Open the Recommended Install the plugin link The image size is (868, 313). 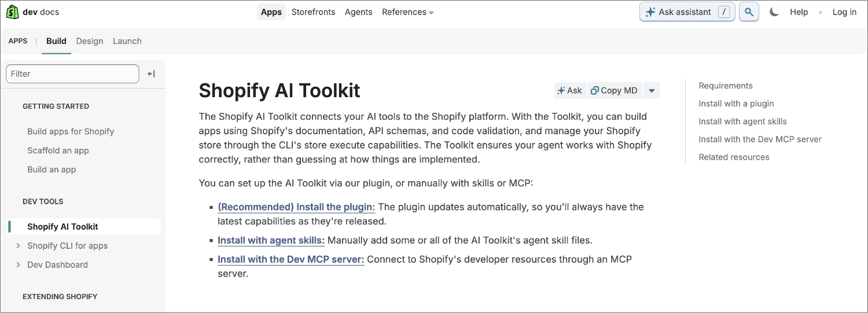296,207
